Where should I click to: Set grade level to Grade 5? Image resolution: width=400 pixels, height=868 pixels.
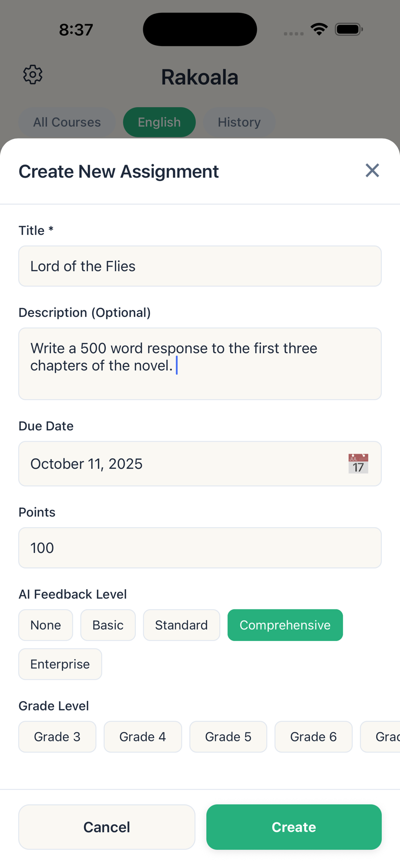click(x=228, y=736)
